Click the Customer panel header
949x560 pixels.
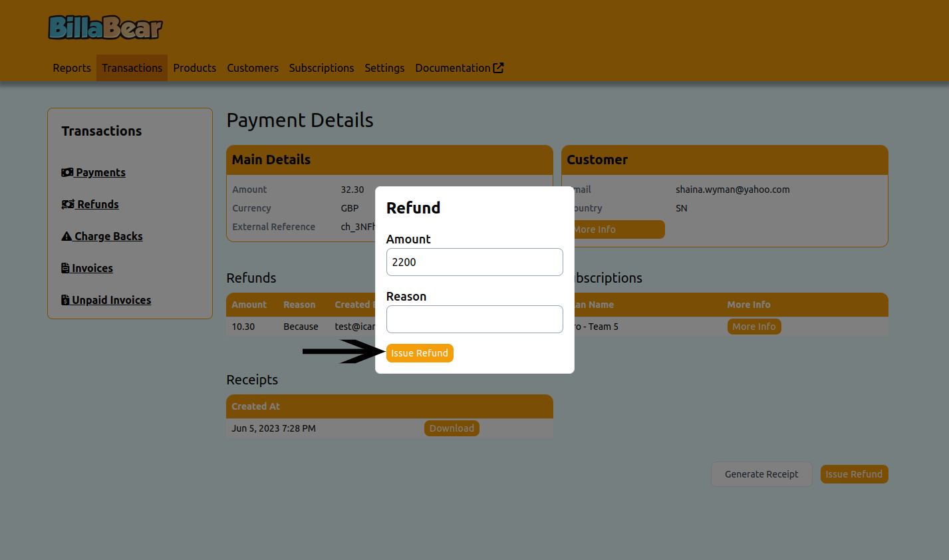pyautogui.click(x=725, y=160)
